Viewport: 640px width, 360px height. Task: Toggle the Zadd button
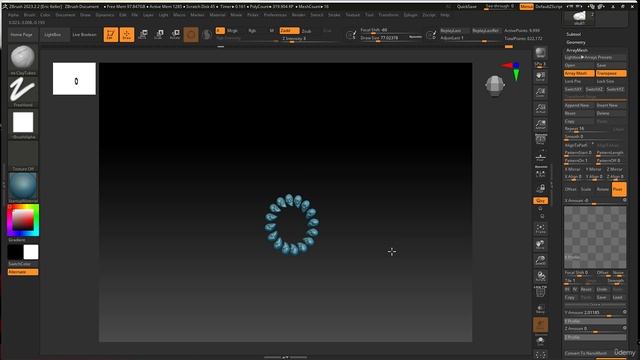tap(289, 31)
